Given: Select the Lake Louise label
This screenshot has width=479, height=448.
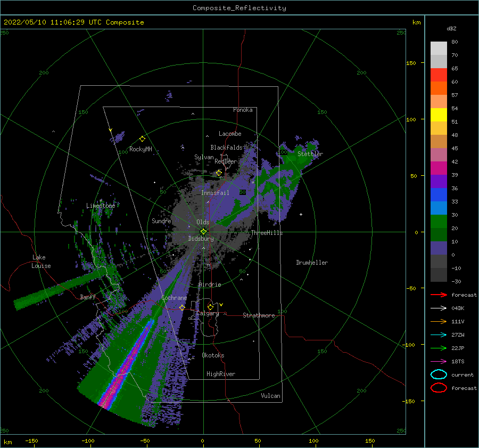Looking at the screenshot, I should pyautogui.click(x=41, y=262).
